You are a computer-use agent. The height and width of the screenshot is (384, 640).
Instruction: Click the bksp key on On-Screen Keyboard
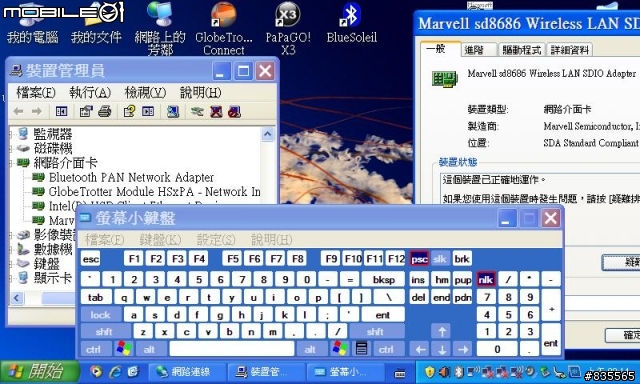pos(383,280)
